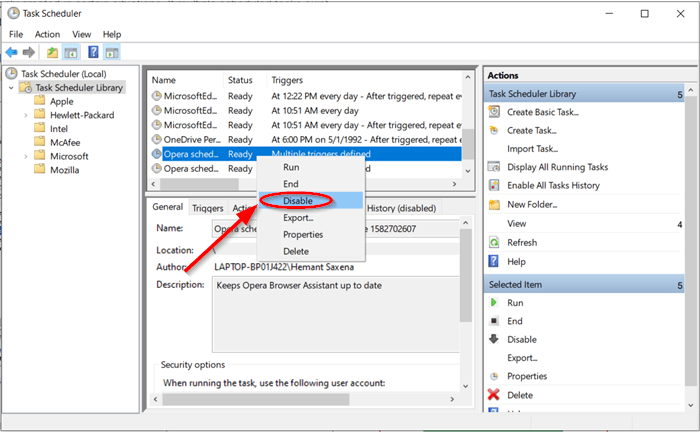Switch to the History (disabled) tab

point(401,208)
